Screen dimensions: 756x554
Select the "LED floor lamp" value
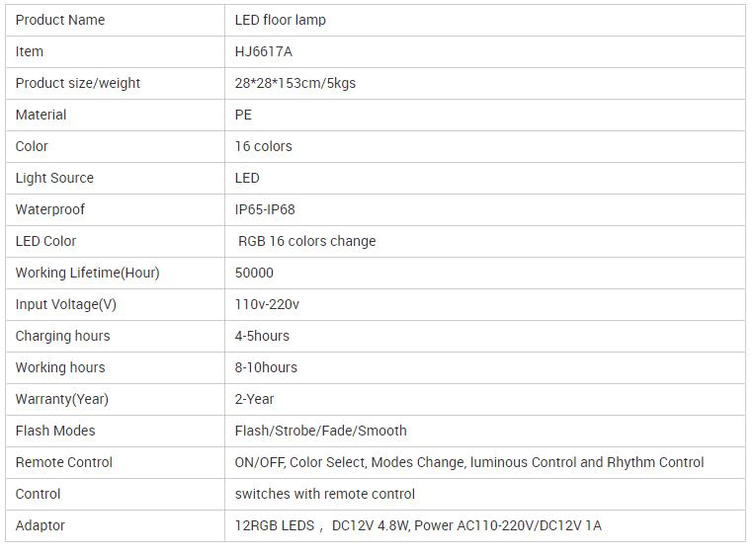coord(280,20)
